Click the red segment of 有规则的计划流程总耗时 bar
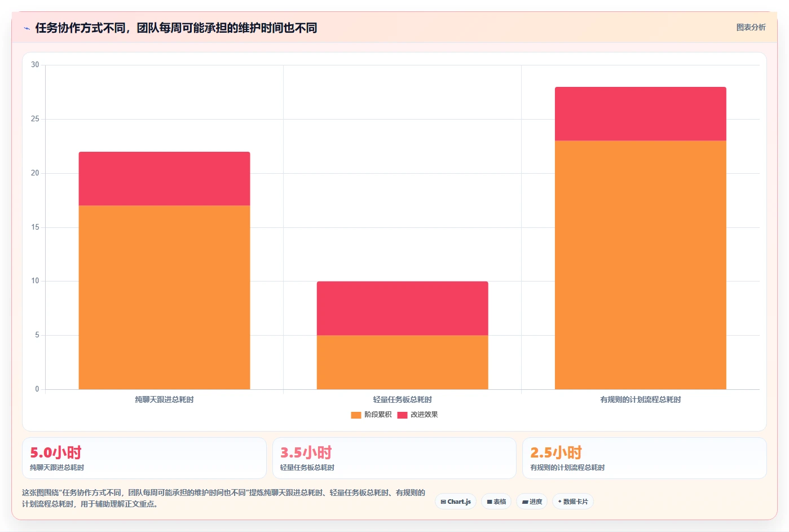This screenshot has height=532, width=789. (640, 114)
